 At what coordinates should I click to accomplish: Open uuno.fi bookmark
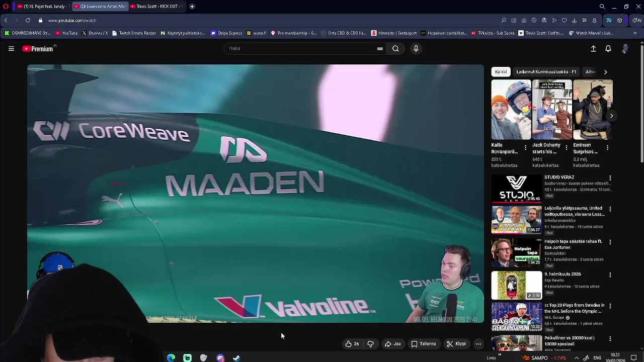click(256, 33)
